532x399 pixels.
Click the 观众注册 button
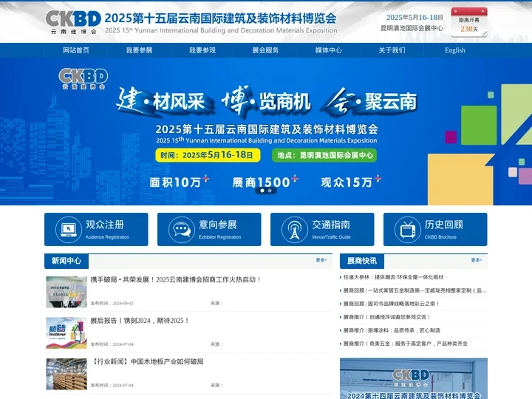click(96, 229)
